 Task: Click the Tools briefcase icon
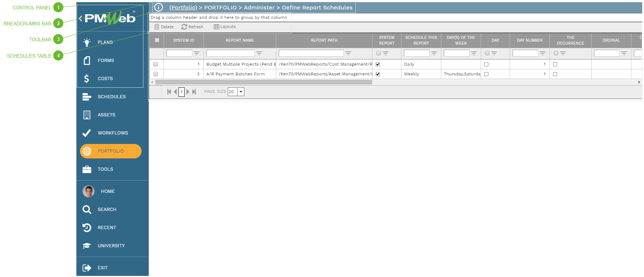87,169
